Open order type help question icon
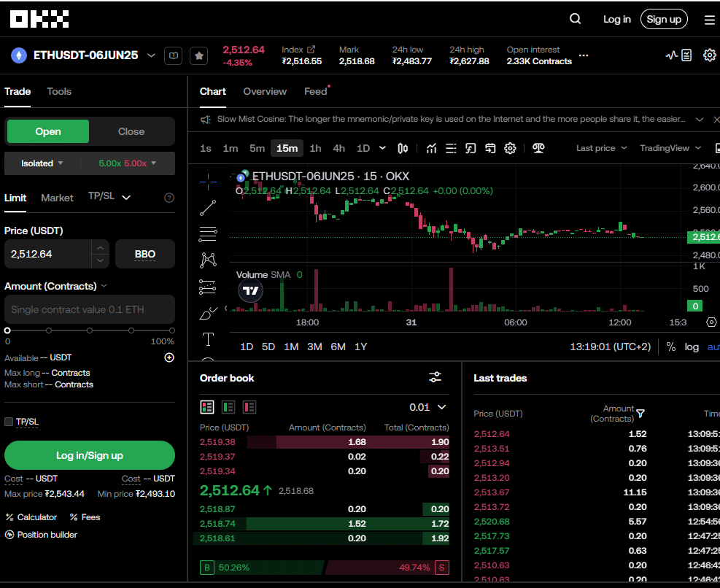720x588 pixels. pyautogui.click(x=169, y=198)
